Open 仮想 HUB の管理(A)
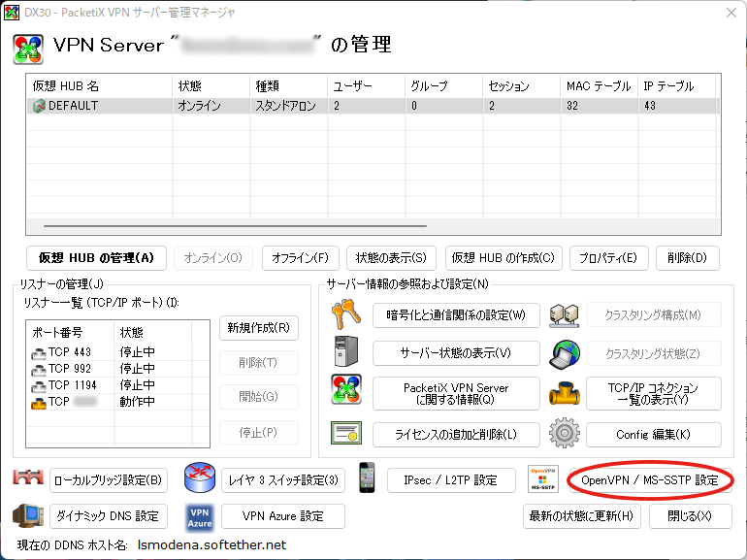 96,258
